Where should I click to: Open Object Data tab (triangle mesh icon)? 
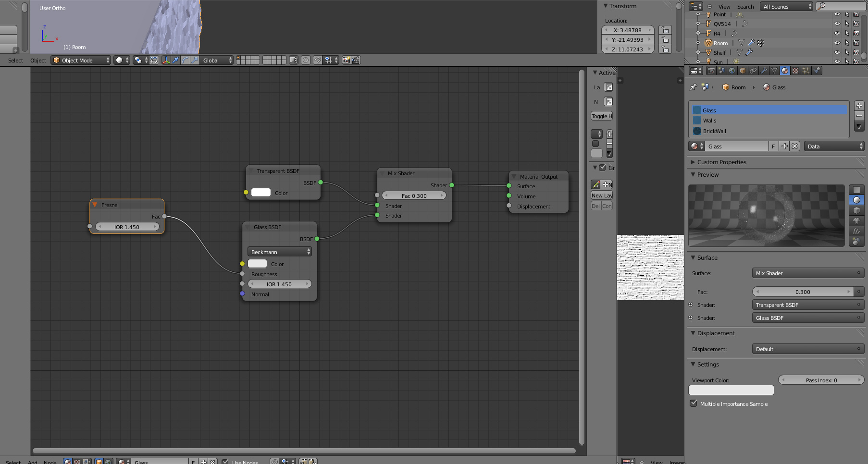coord(774,71)
